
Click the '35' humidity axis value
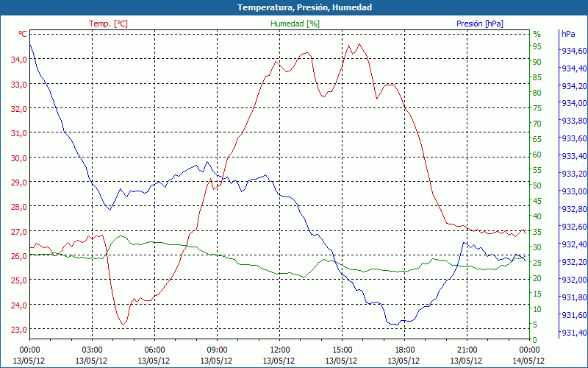(x=537, y=232)
